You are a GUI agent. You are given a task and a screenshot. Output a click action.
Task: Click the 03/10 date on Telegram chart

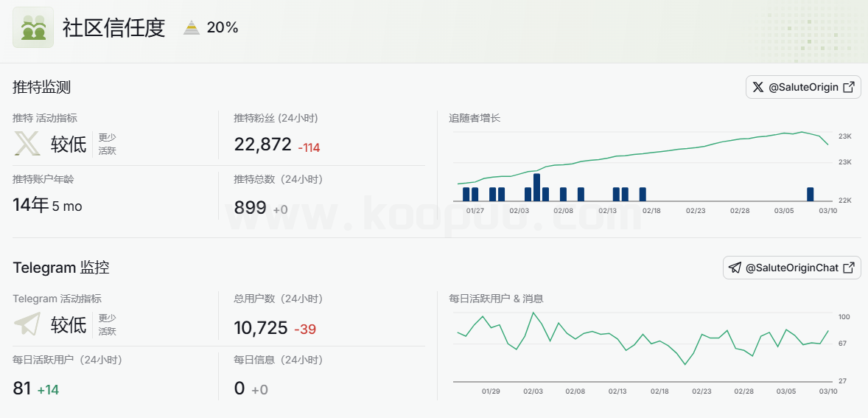pyautogui.click(x=827, y=391)
